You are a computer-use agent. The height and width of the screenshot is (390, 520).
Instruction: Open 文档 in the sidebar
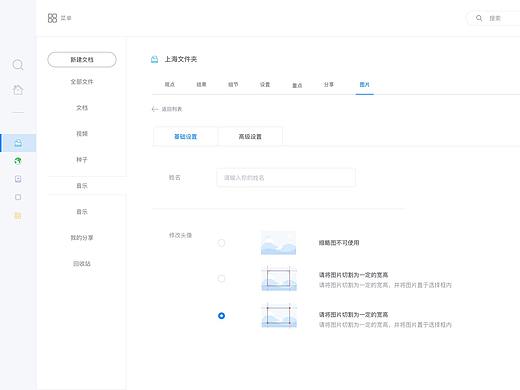(x=82, y=108)
